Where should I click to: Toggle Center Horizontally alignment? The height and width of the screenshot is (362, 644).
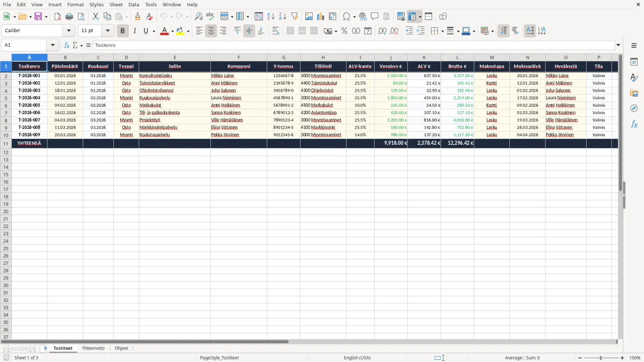click(211, 31)
